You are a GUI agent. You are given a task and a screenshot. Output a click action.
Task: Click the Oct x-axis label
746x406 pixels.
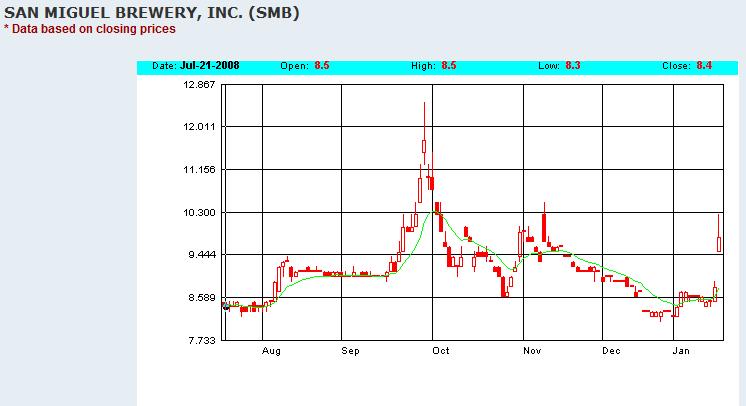[x=441, y=351]
